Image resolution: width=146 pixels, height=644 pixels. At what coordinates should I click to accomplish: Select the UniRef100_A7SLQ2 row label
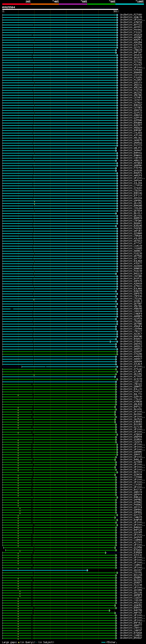click(x=131, y=369)
